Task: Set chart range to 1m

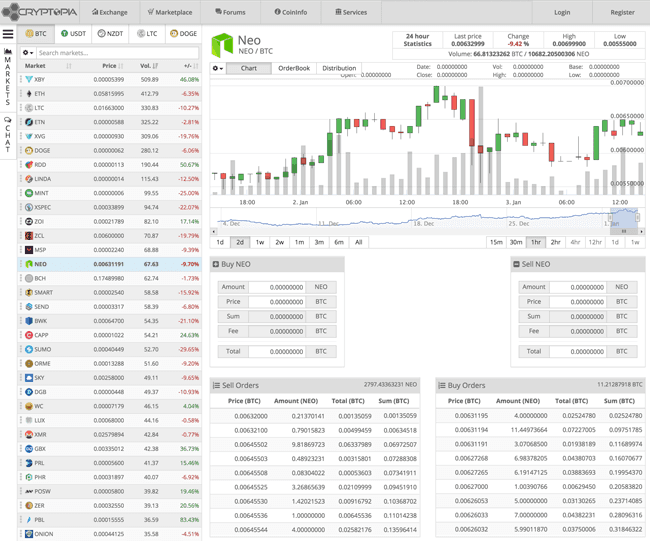Action: click(x=300, y=242)
